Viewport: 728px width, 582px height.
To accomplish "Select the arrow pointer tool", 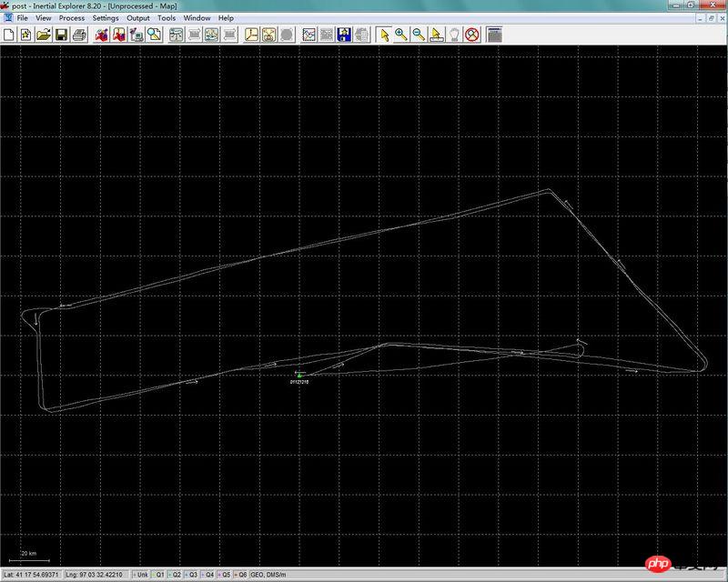I will (x=384, y=35).
